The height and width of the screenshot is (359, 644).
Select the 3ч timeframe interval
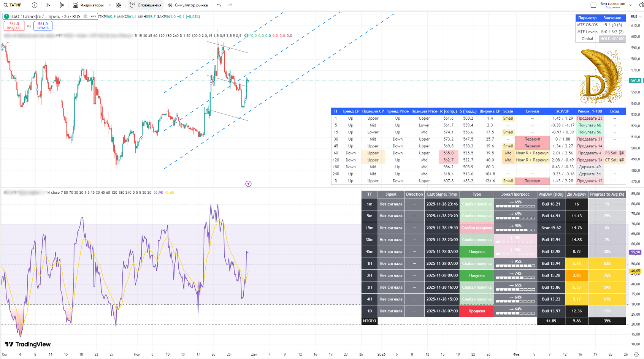[x=48, y=5]
